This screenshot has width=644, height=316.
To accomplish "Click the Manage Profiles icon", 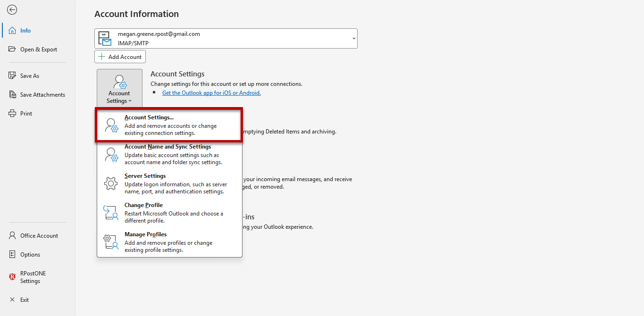I will pyautogui.click(x=111, y=242).
